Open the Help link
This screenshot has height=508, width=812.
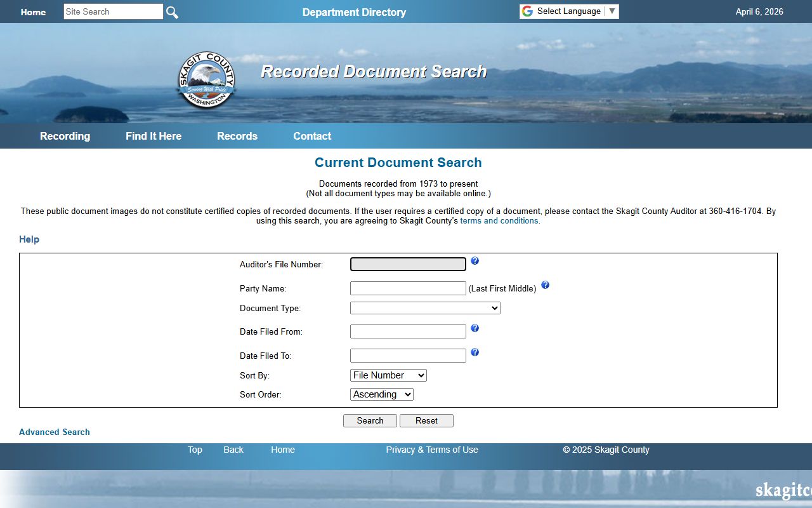(x=29, y=239)
